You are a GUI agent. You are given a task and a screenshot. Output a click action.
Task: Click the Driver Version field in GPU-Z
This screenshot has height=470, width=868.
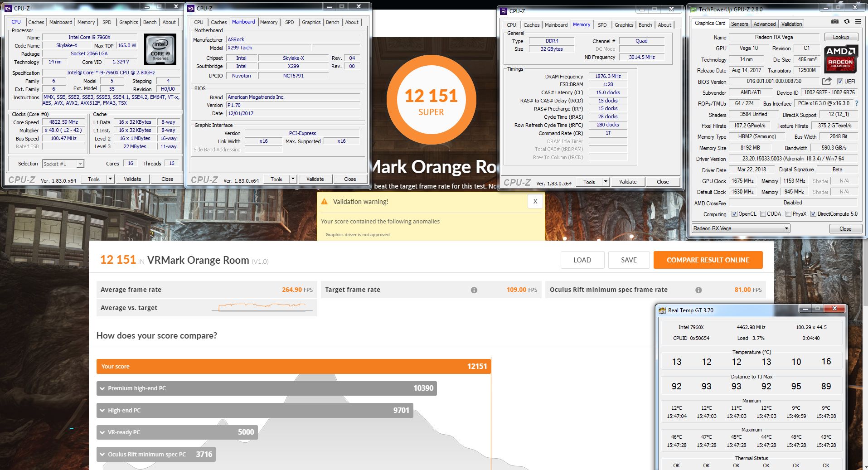click(793, 159)
